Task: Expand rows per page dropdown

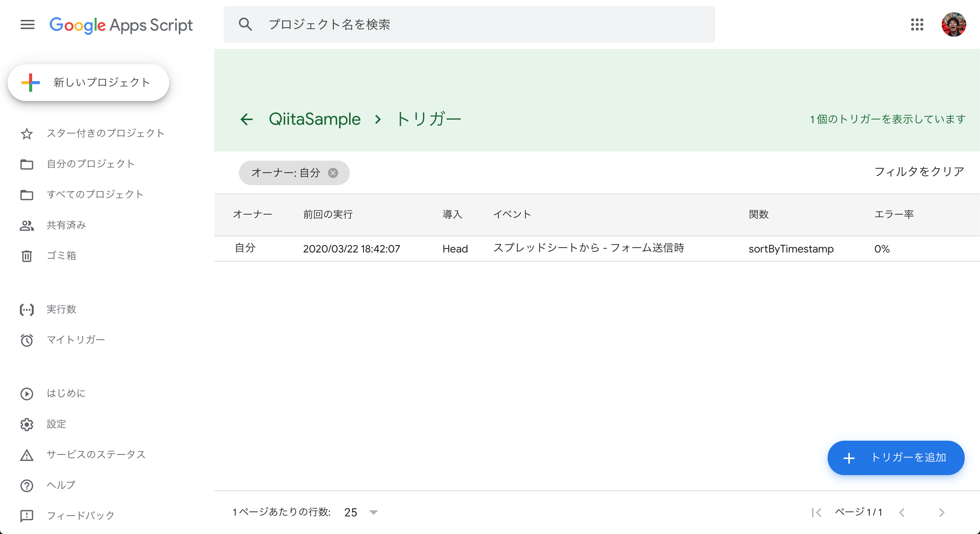Action: tap(373, 512)
